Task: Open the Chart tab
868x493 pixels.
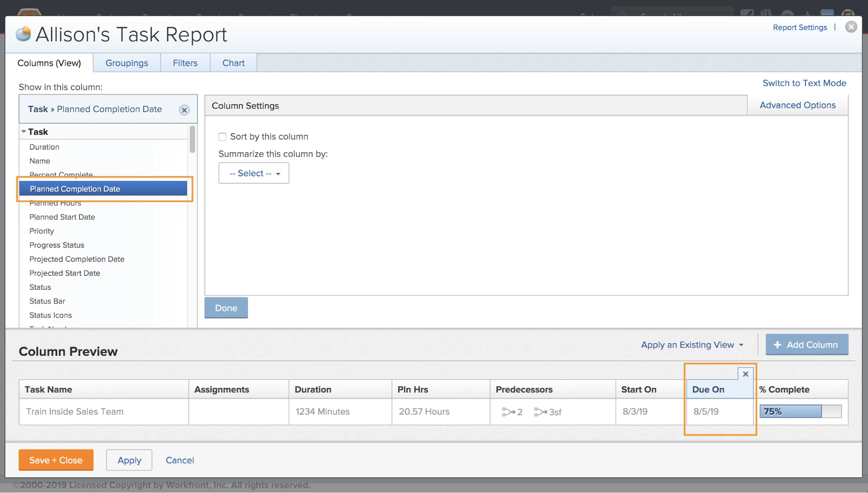Action: (233, 63)
